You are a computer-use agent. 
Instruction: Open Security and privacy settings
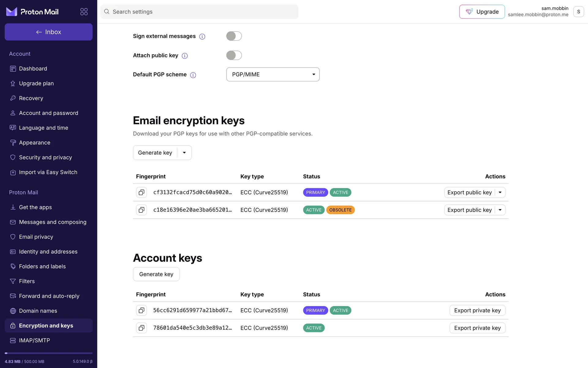coord(45,157)
